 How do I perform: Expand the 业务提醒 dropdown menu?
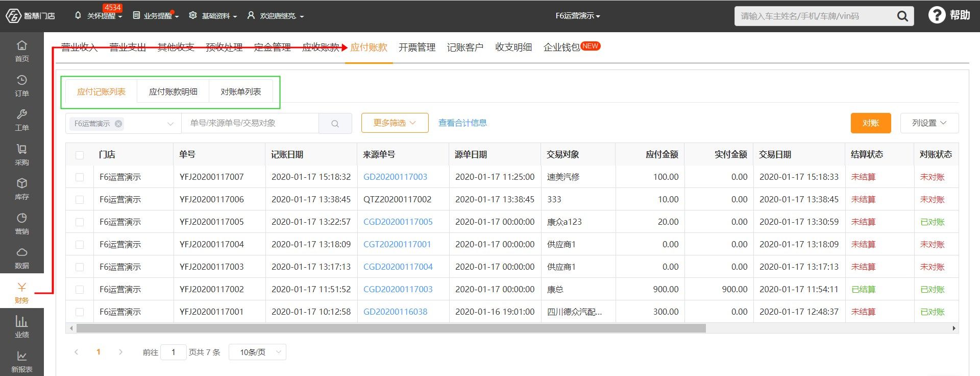177,17
